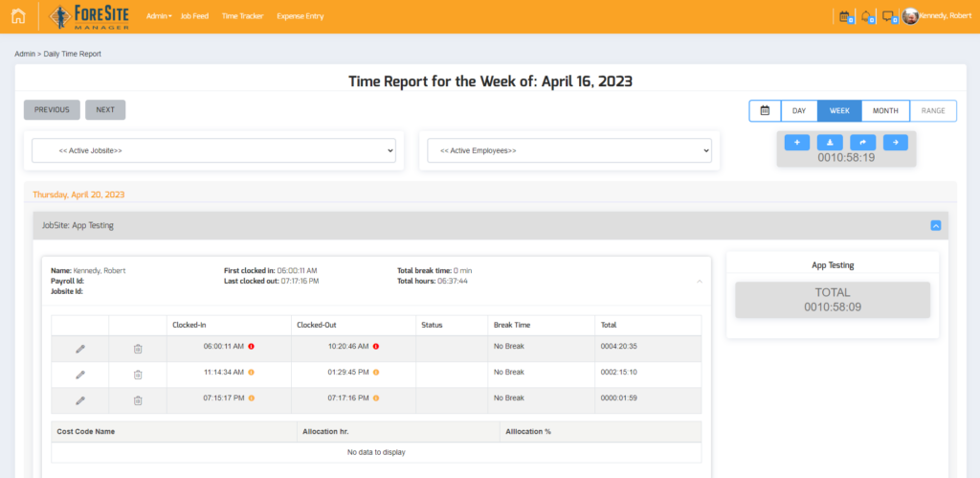Viewport: 980px width, 478px height.
Task: Open the date picker beside the DAY tab
Action: click(x=765, y=110)
